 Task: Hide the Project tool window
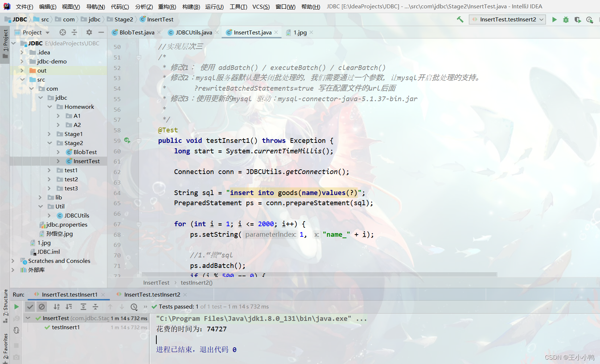click(101, 32)
